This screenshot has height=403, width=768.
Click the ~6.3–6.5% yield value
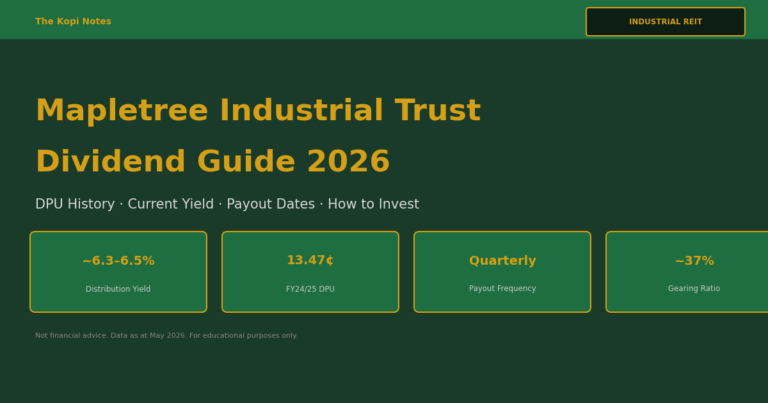(118, 261)
